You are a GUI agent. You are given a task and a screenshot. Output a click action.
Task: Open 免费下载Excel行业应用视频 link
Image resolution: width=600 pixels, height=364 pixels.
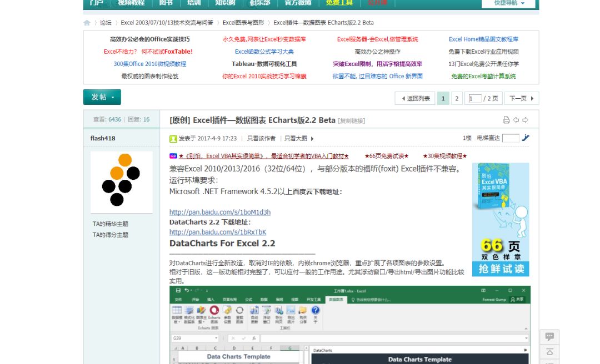[x=484, y=52]
